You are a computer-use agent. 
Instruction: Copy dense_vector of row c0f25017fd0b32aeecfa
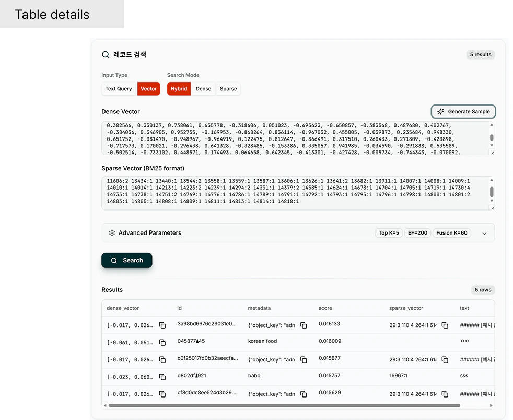[162, 360]
